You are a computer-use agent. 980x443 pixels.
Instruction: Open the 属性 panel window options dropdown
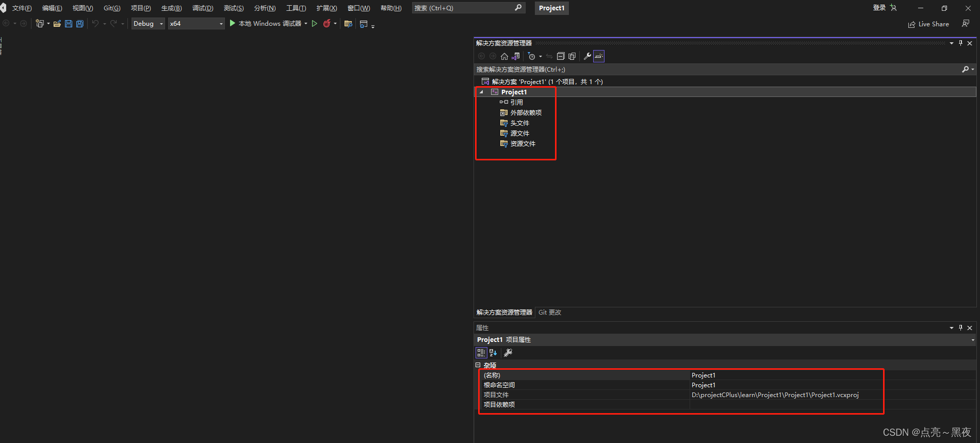point(952,328)
